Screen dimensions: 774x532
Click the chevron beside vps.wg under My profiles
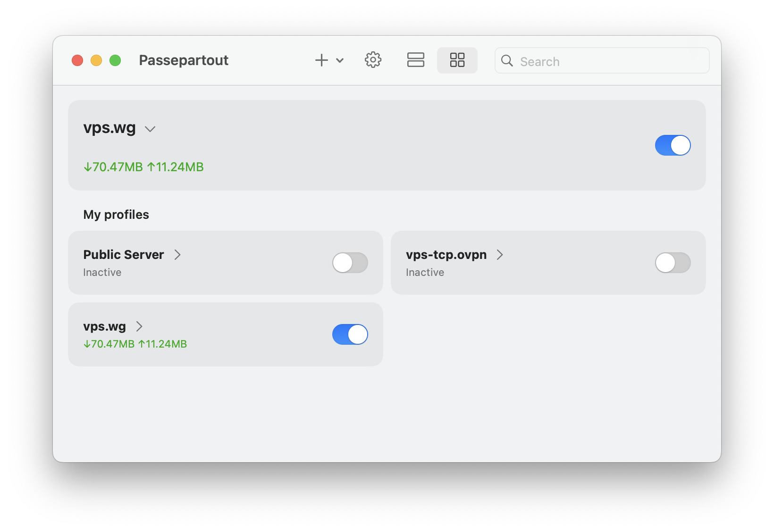point(139,326)
